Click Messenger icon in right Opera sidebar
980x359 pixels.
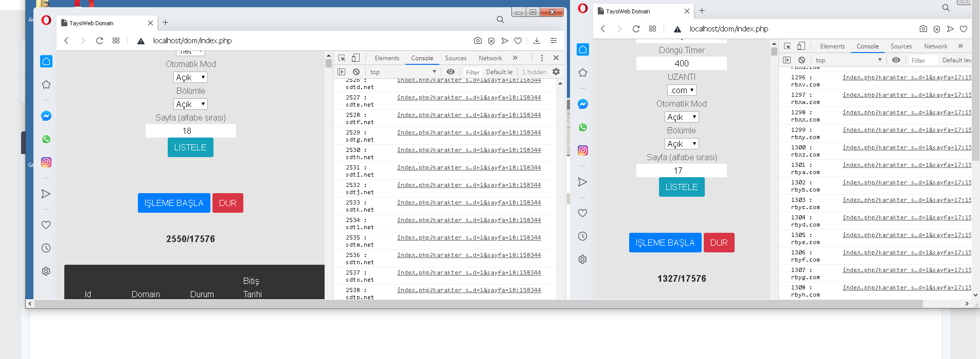583,104
